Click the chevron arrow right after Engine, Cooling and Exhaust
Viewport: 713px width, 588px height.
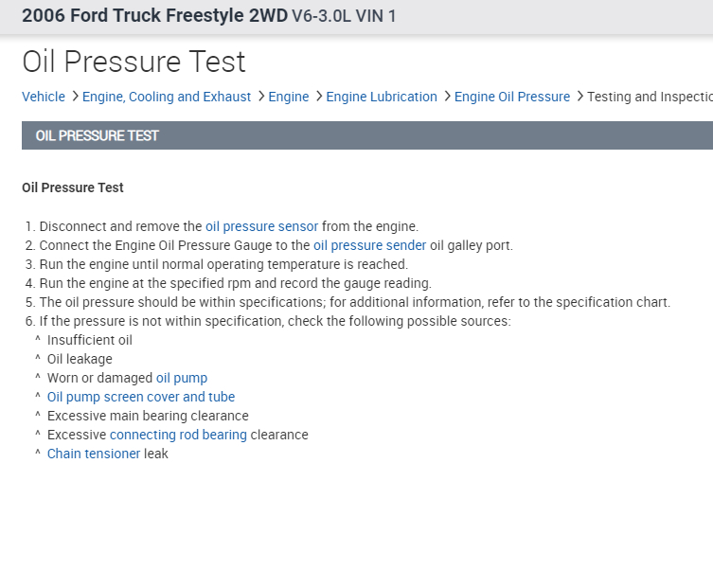point(260,97)
